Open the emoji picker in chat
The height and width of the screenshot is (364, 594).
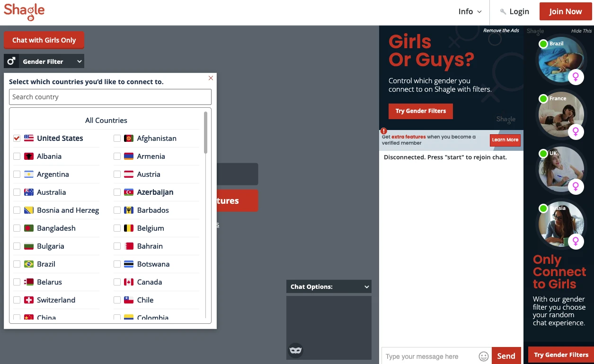(483, 356)
